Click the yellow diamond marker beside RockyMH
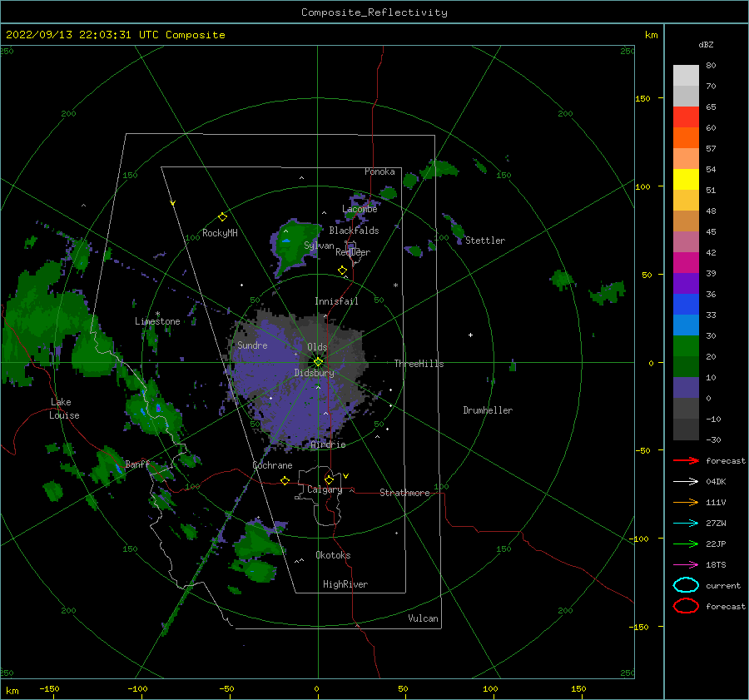749x700 pixels. 222,217
